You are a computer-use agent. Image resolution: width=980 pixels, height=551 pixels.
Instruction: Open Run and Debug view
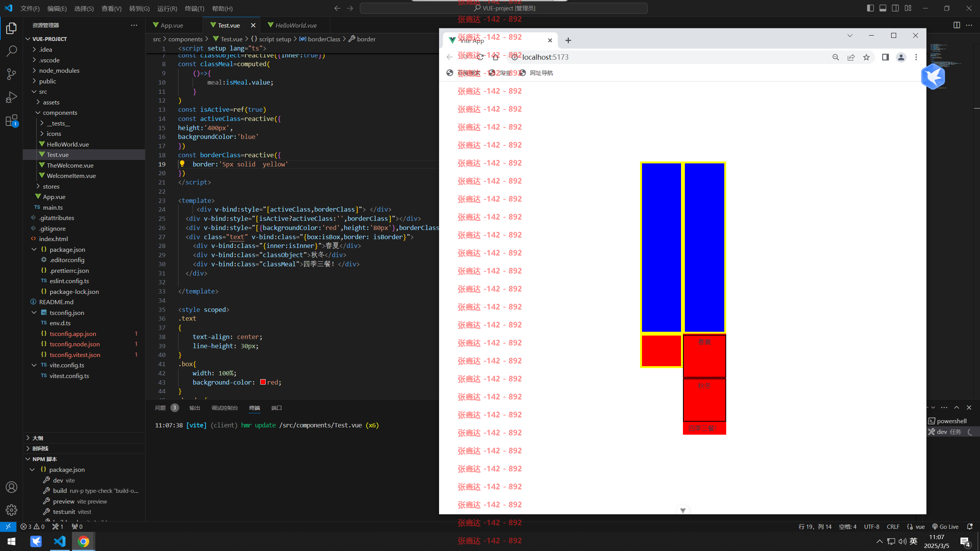[11, 97]
